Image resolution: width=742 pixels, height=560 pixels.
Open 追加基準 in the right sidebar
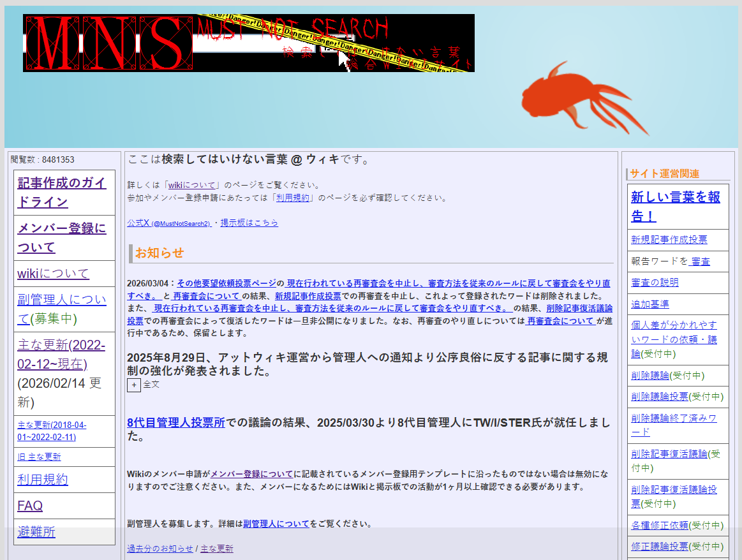[x=650, y=304]
